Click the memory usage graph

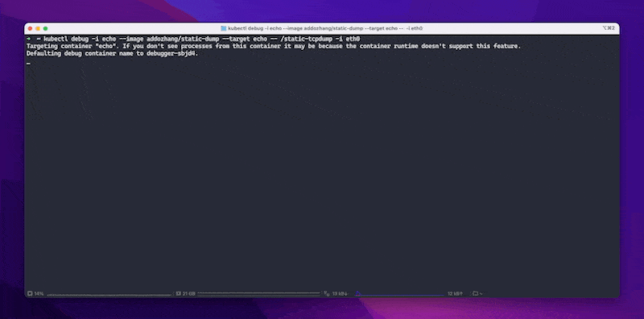point(258,294)
